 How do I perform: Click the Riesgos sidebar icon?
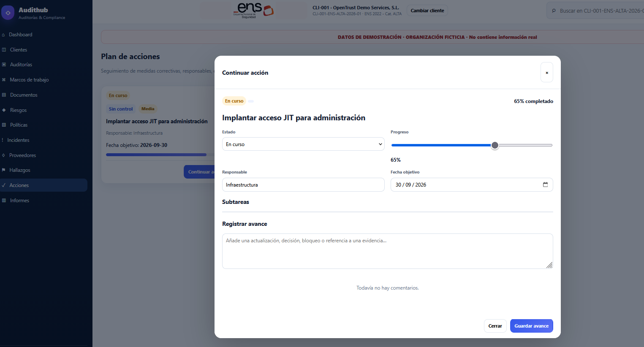4,110
